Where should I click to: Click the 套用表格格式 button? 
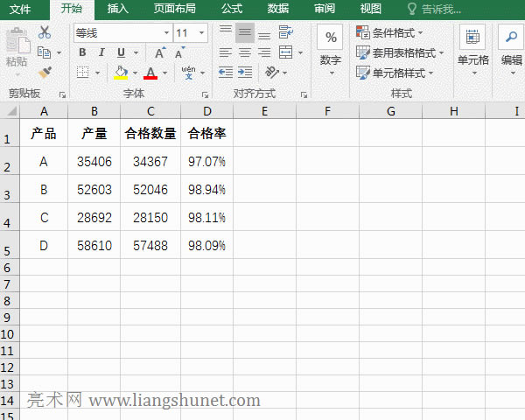point(401,52)
